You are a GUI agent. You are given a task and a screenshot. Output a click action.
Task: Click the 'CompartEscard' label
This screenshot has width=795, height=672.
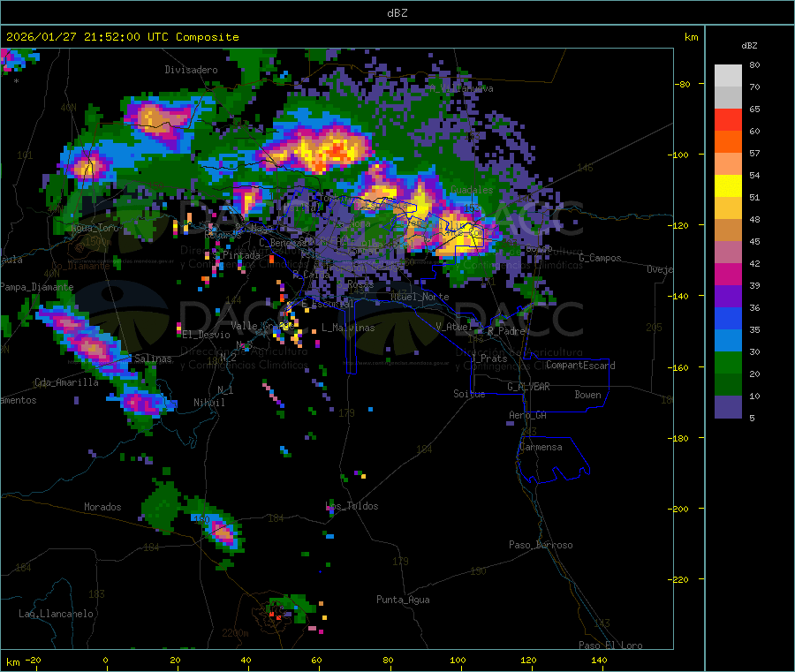click(580, 366)
